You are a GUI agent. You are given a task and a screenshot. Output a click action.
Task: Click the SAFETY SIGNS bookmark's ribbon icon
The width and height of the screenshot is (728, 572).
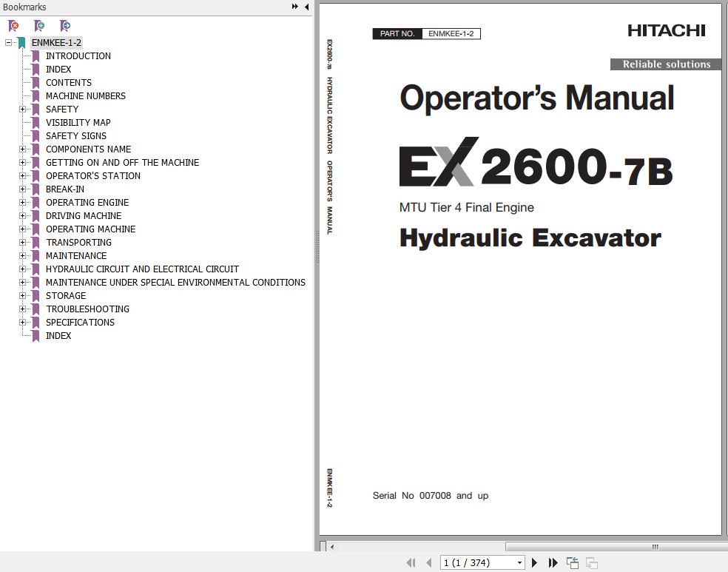click(36, 136)
